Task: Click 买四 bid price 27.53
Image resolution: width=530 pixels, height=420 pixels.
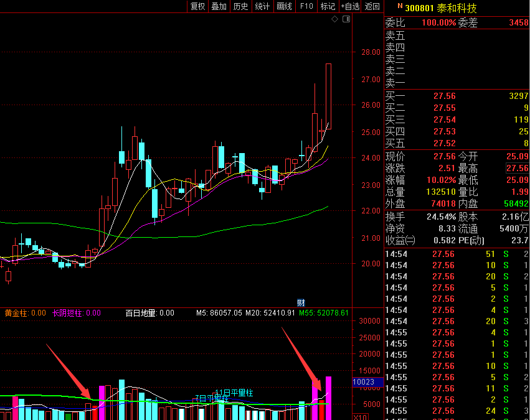Action: (445, 132)
